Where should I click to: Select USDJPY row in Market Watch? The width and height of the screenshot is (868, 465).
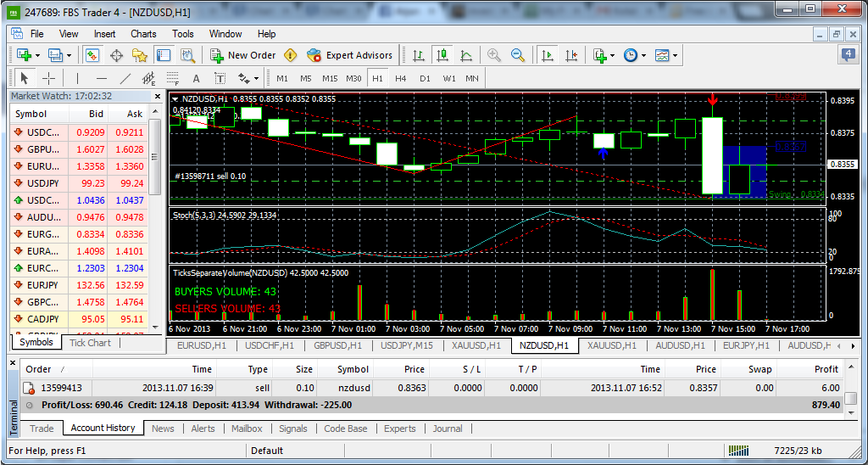pos(80,183)
